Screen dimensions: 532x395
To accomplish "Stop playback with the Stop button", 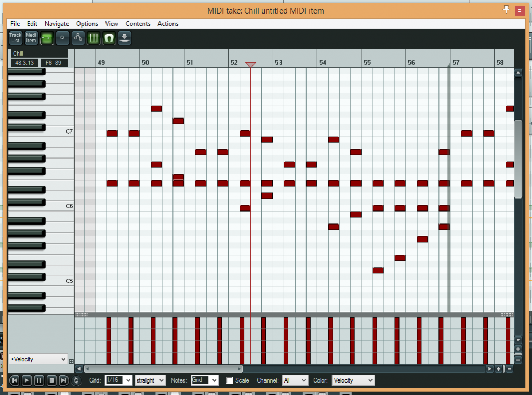I will [x=51, y=380].
